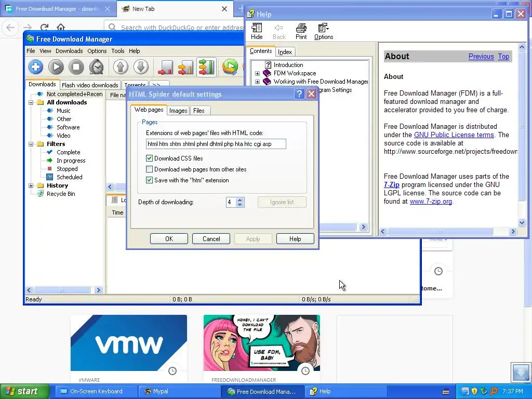
Task: Select heavy traffic mode green bar icon
Action: tap(206, 67)
